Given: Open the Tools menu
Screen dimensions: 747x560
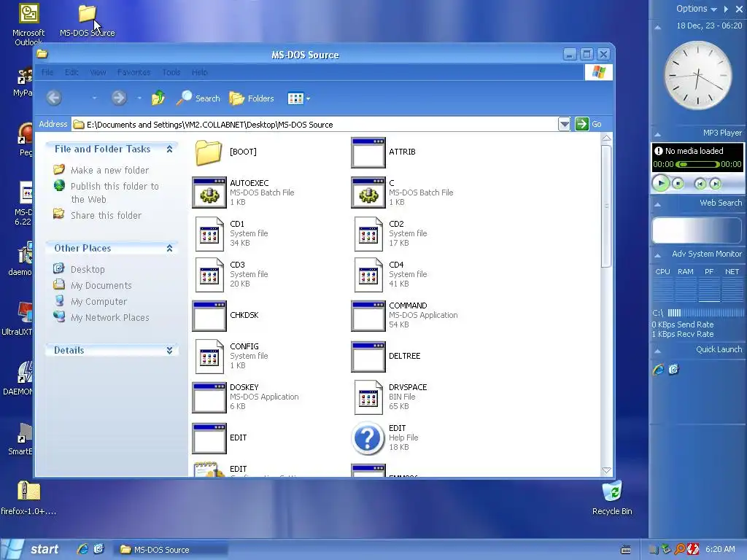Looking at the screenshot, I should pyautogui.click(x=171, y=72).
